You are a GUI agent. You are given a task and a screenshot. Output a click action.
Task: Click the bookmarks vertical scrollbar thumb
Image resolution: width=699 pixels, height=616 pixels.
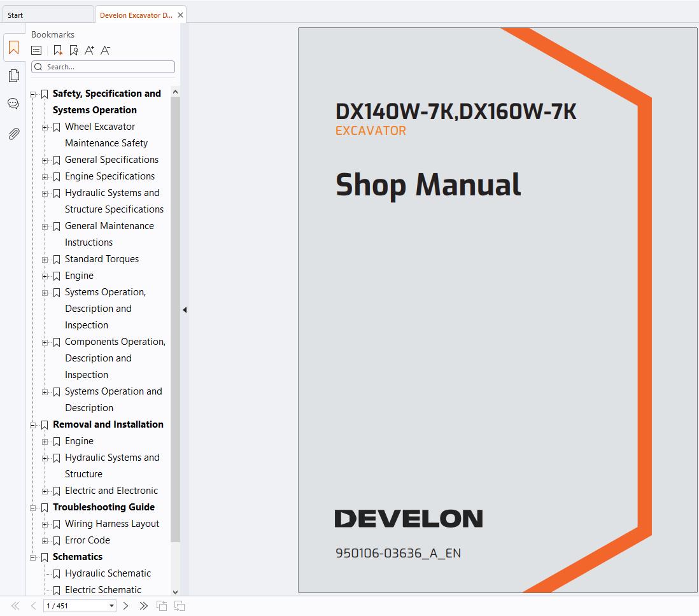[175, 319]
